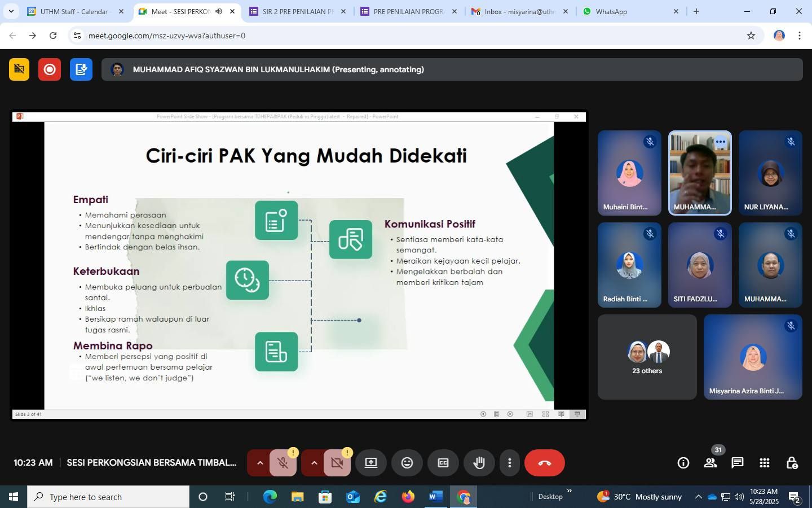Open meeting details info icon
The height and width of the screenshot is (508, 812).
click(x=683, y=463)
